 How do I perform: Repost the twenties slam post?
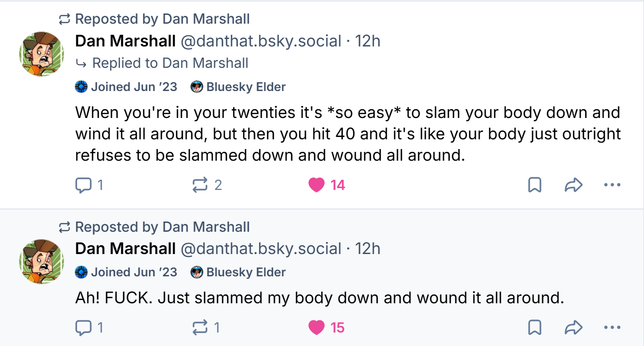pyautogui.click(x=200, y=185)
